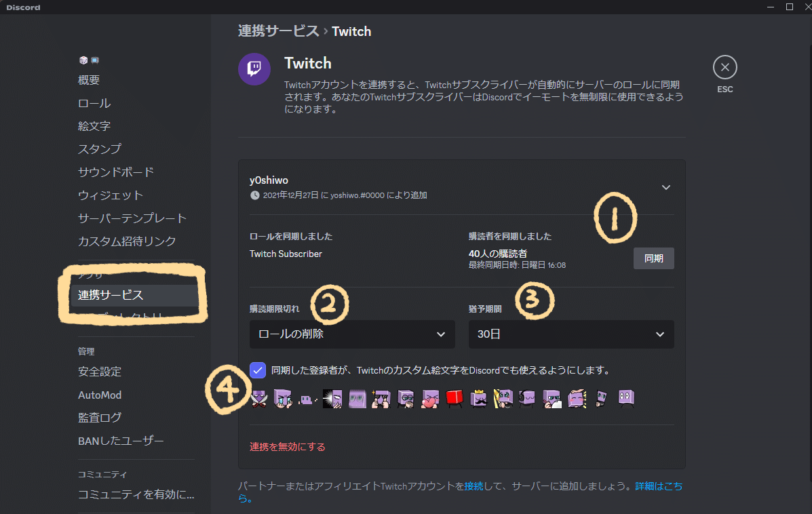Select the sunglasses cube Twitch emoji

(405, 399)
